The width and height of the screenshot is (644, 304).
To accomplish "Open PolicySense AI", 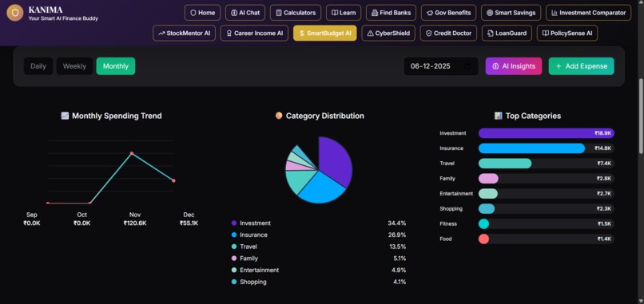I will [567, 34].
